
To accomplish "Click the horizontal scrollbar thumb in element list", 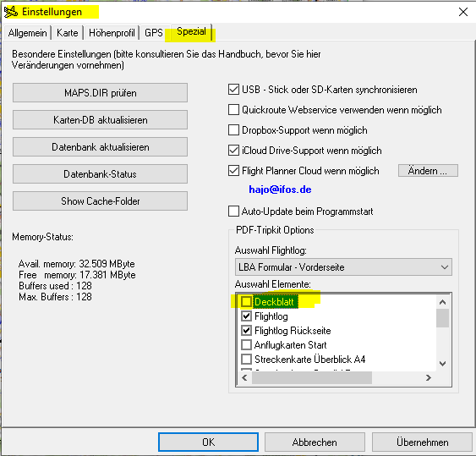I will (x=312, y=377).
